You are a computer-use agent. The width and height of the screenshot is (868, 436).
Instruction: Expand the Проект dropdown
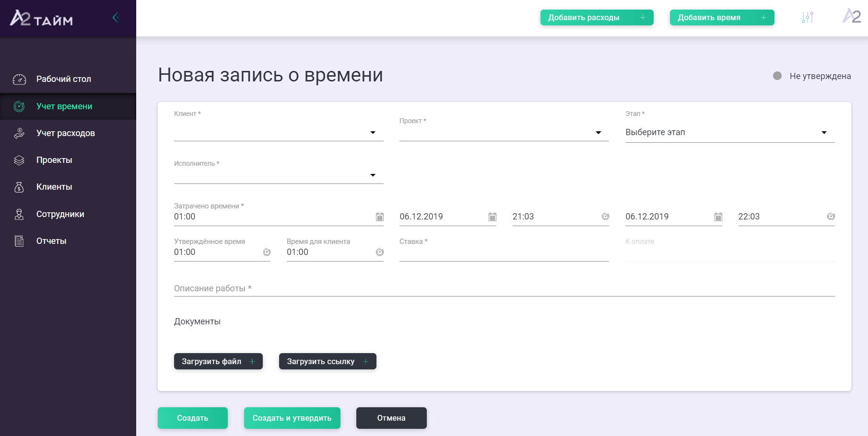click(x=598, y=132)
